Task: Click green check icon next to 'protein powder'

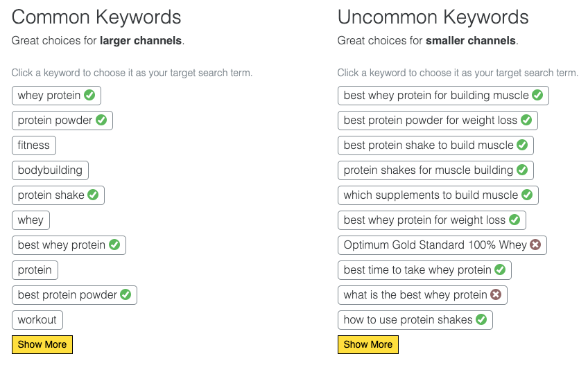Action: coord(101,120)
